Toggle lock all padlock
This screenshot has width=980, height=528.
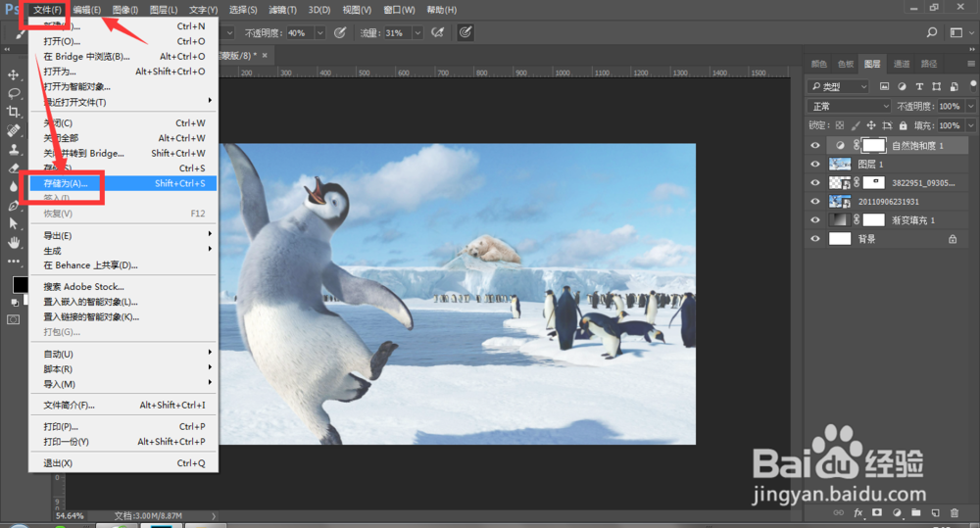point(904,125)
